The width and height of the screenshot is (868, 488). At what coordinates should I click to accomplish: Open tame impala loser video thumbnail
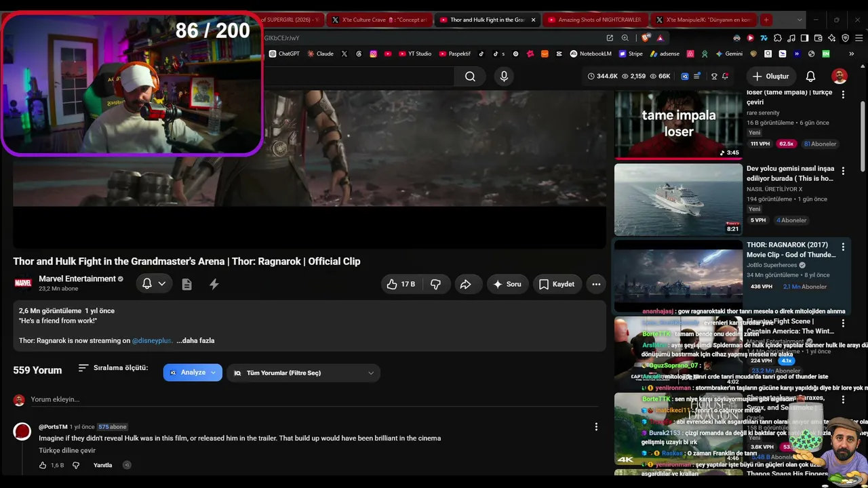(x=678, y=125)
